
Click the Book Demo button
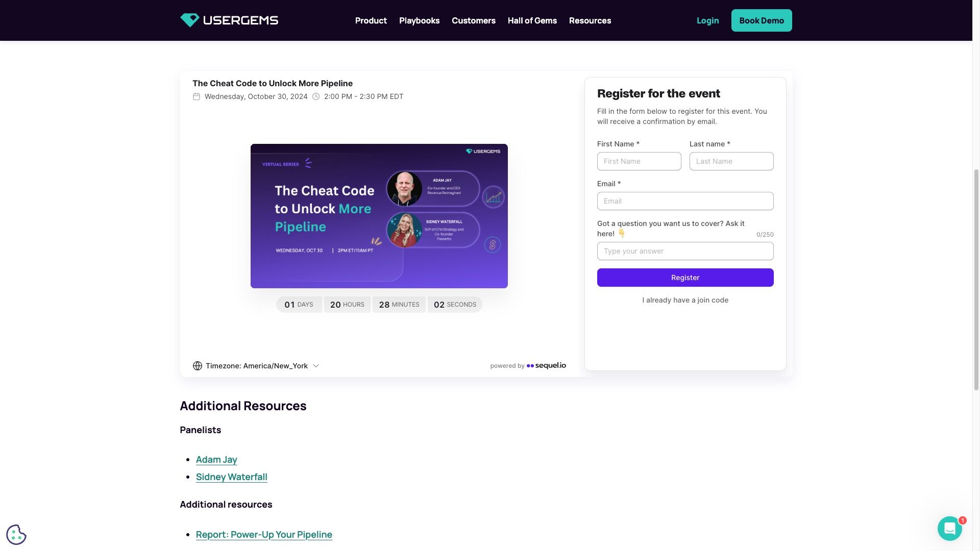[x=762, y=20]
